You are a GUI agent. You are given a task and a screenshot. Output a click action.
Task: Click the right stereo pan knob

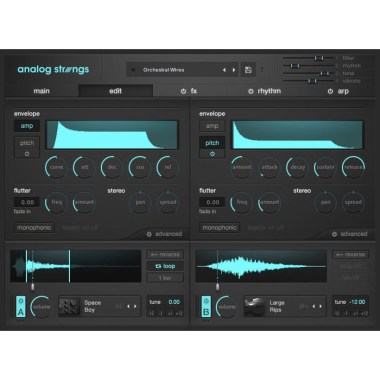(x=325, y=202)
